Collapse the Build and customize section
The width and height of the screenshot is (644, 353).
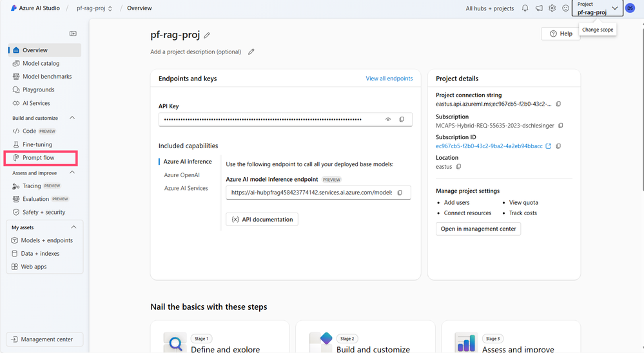[x=72, y=118]
